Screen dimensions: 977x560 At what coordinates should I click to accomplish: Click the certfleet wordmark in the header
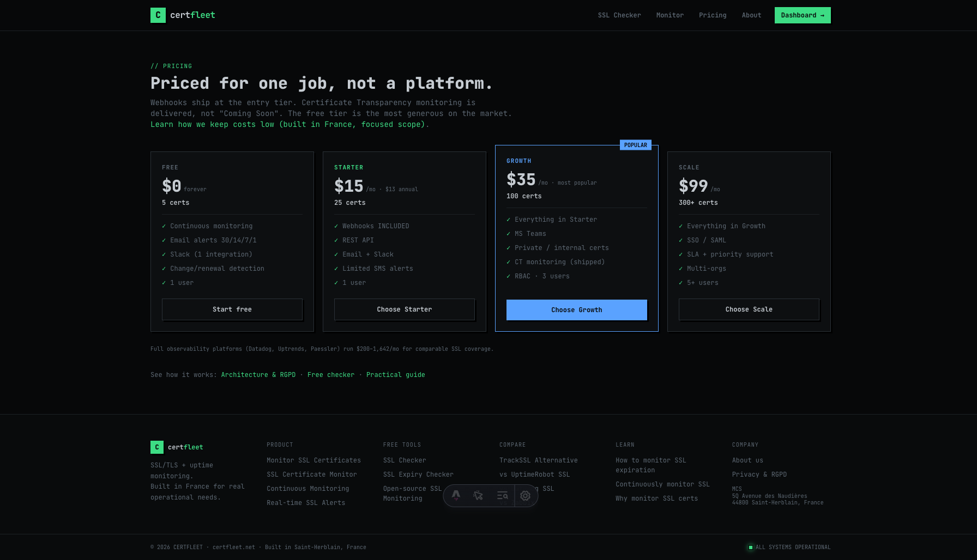pyautogui.click(x=192, y=15)
